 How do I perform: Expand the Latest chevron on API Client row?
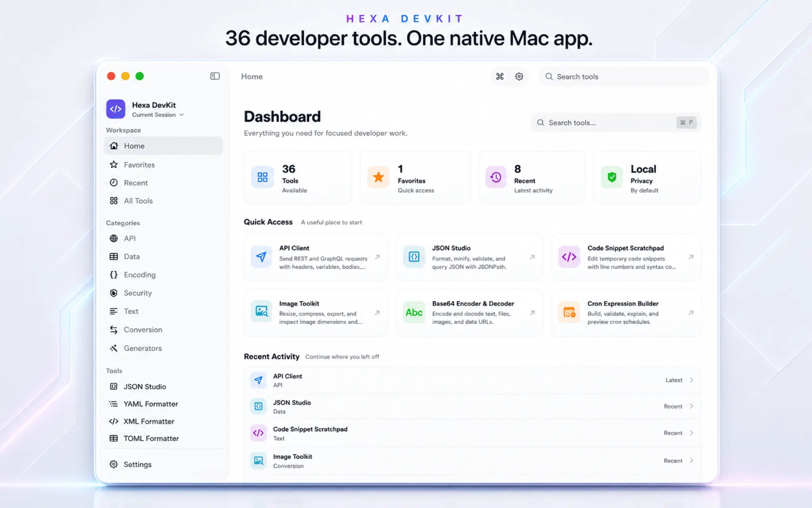(x=691, y=380)
